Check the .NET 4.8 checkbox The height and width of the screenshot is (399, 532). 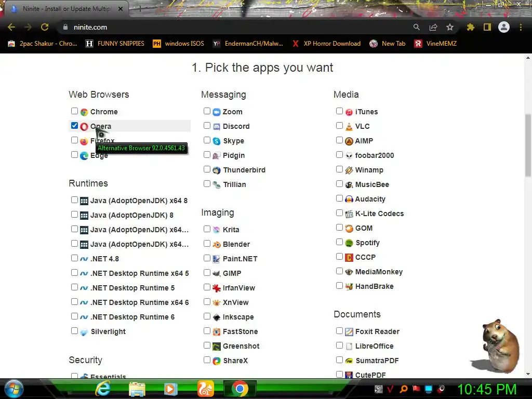point(74,258)
